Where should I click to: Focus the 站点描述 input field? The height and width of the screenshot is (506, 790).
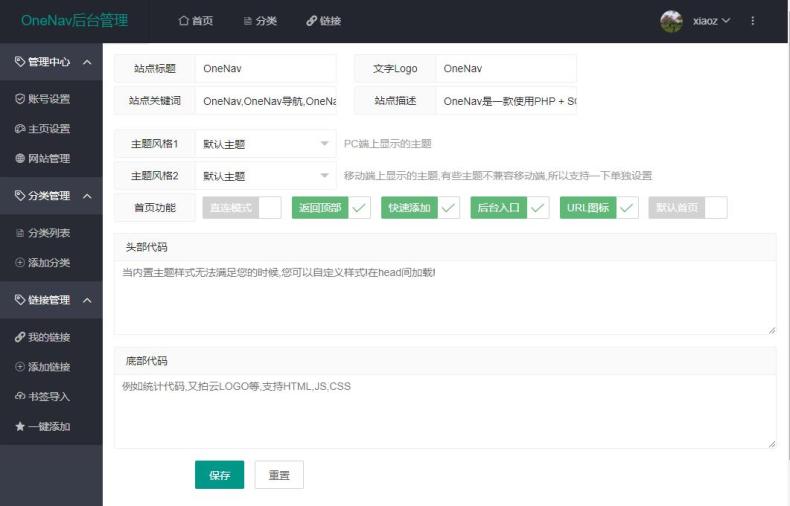506,101
